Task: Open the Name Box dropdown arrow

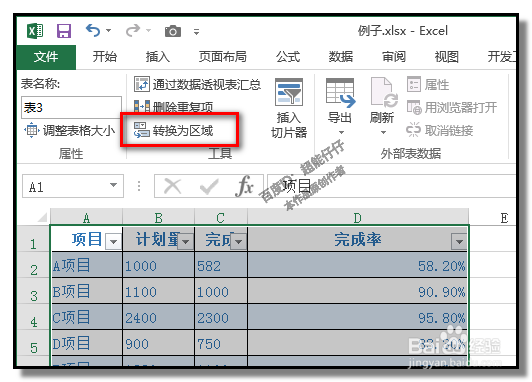Action: [113, 185]
